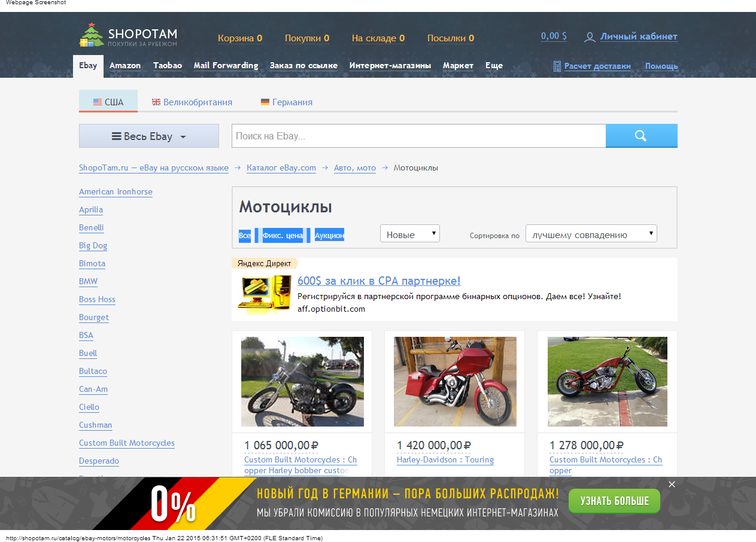Go to ShopoTam.ru breadcrumb link

click(x=154, y=168)
